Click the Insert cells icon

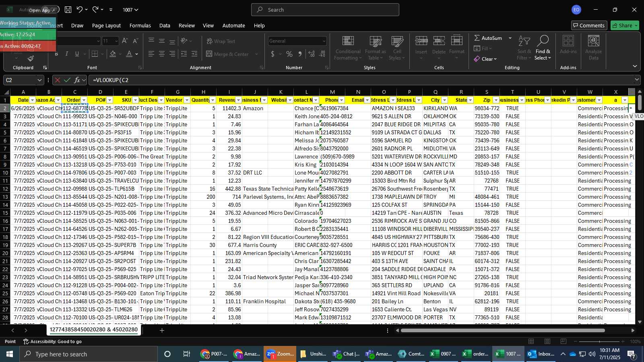(x=421, y=48)
